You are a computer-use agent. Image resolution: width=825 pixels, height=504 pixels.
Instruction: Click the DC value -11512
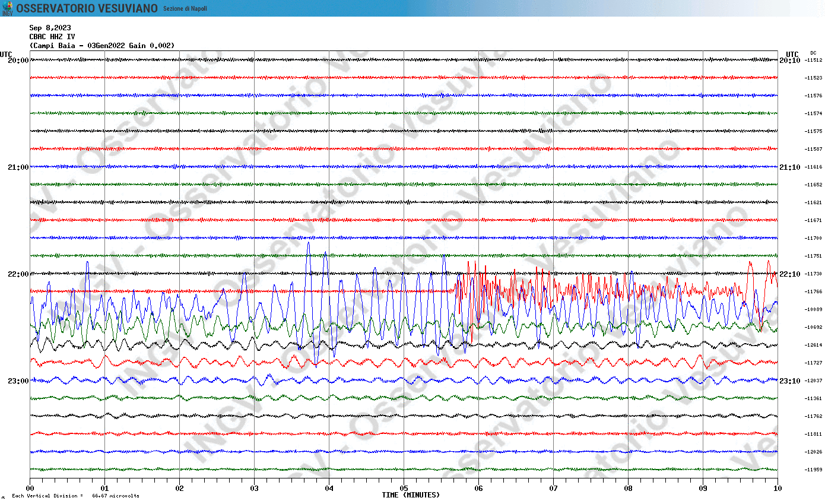[x=813, y=60]
